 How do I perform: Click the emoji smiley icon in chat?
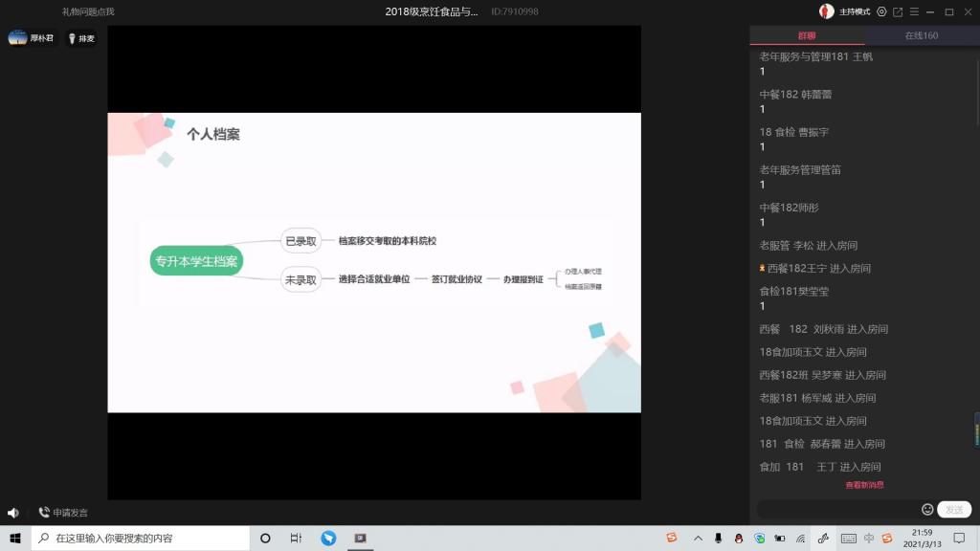point(927,510)
